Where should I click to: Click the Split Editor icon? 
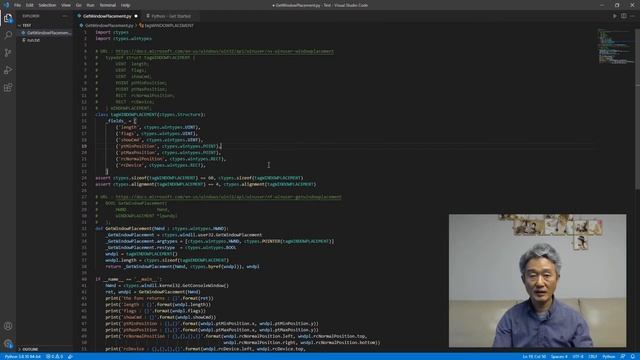tap(624, 16)
